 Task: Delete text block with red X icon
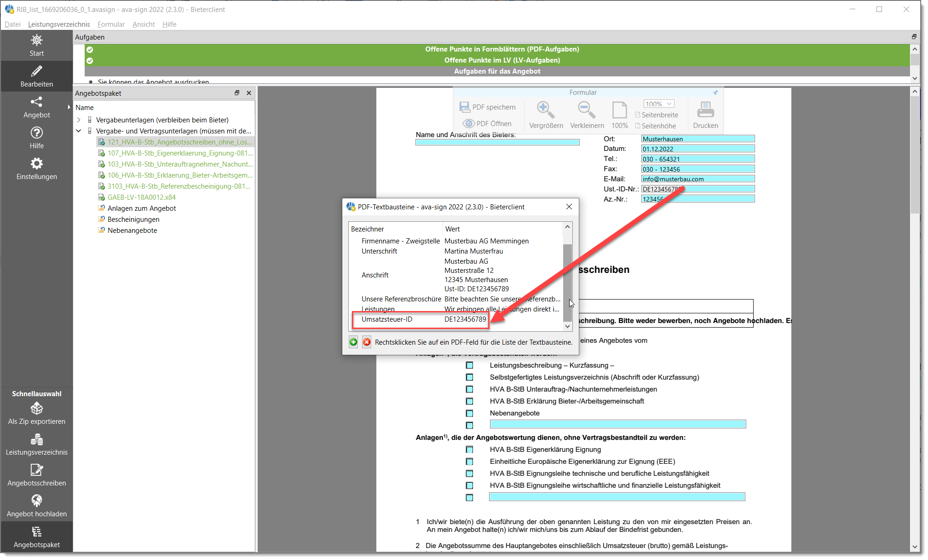coord(367,342)
